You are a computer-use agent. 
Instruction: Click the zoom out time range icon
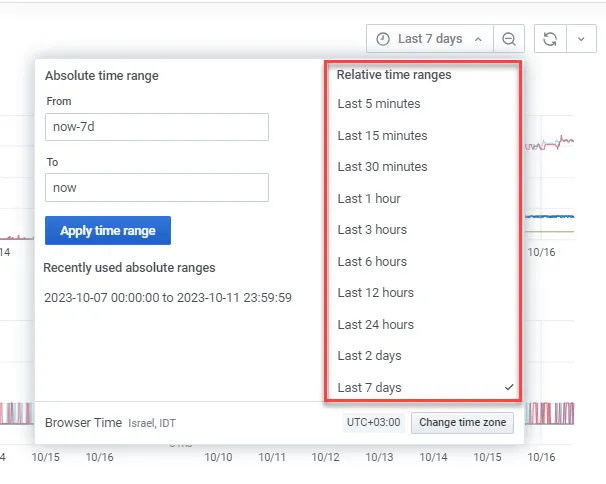(509, 39)
